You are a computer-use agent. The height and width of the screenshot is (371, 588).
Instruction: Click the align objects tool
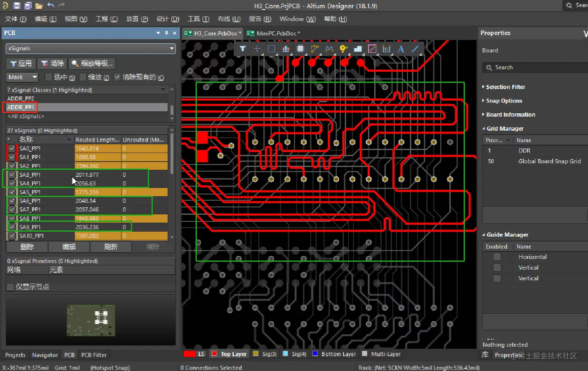coord(286,49)
